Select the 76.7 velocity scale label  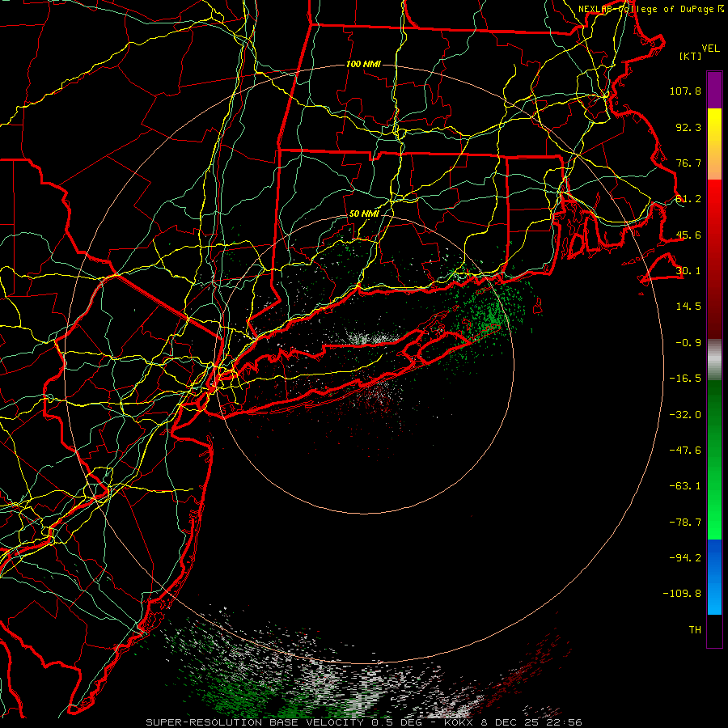(688, 163)
